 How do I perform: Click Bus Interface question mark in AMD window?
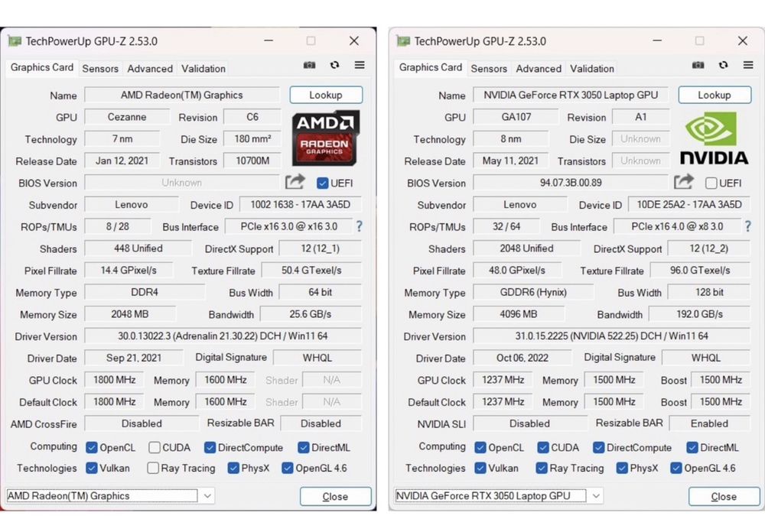[x=360, y=226]
